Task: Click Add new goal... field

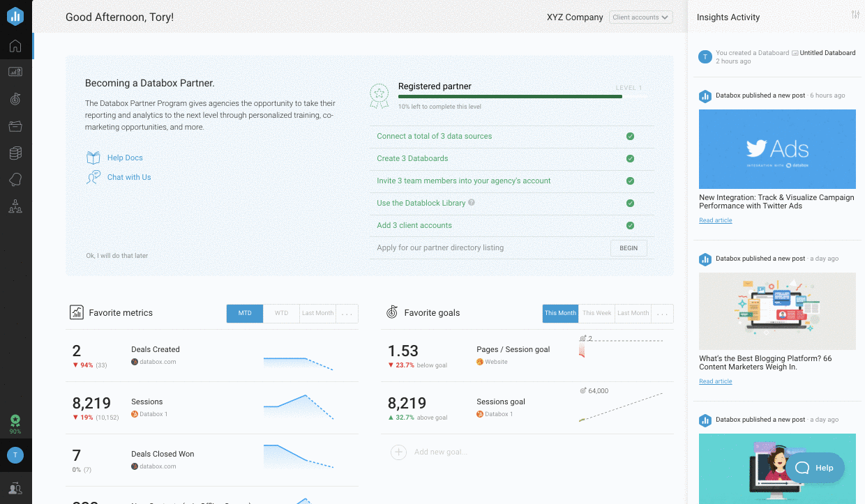Action: [x=440, y=452]
